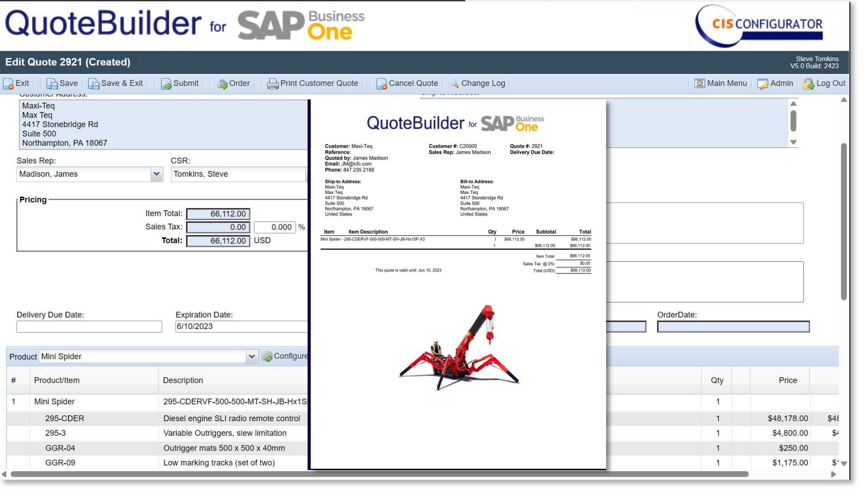Click the Submit icon in toolbar
Image resolution: width=868 pixels, height=490 pixels.
coord(166,84)
